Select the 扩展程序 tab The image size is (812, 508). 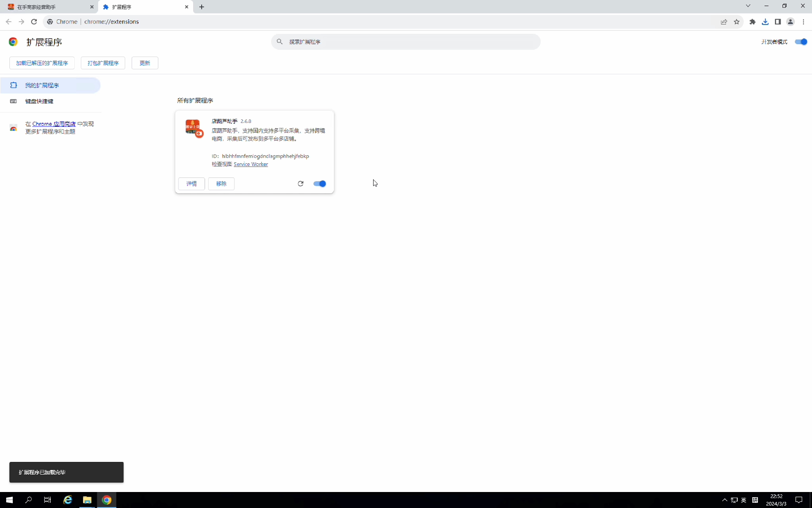(146, 7)
